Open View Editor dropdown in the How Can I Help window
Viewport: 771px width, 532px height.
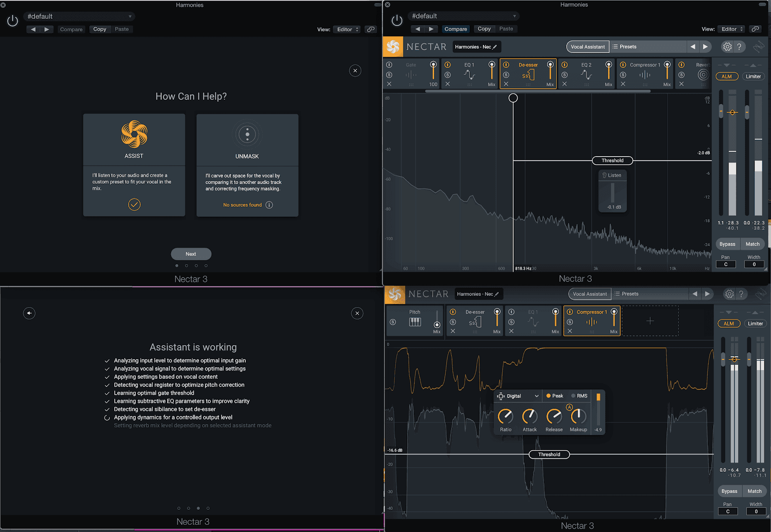(x=347, y=29)
